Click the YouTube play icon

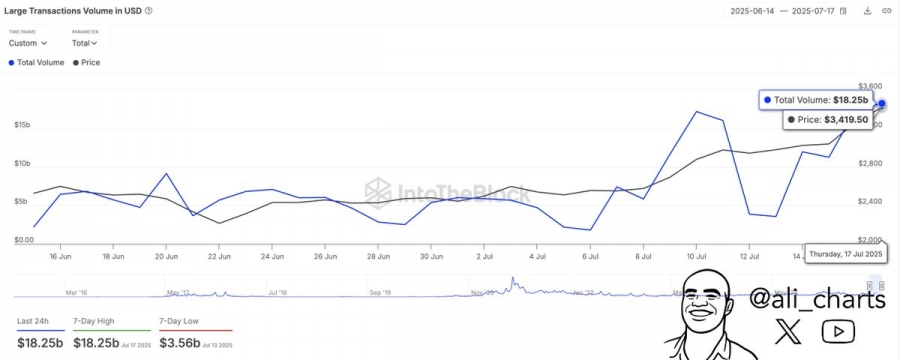pos(838,331)
